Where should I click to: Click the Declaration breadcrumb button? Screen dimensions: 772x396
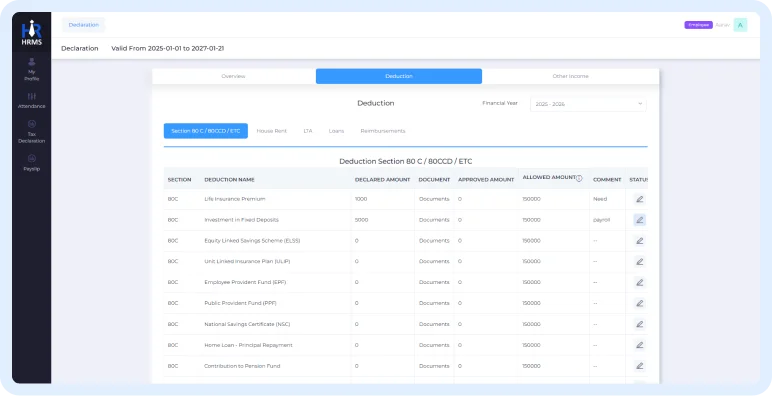point(84,25)
